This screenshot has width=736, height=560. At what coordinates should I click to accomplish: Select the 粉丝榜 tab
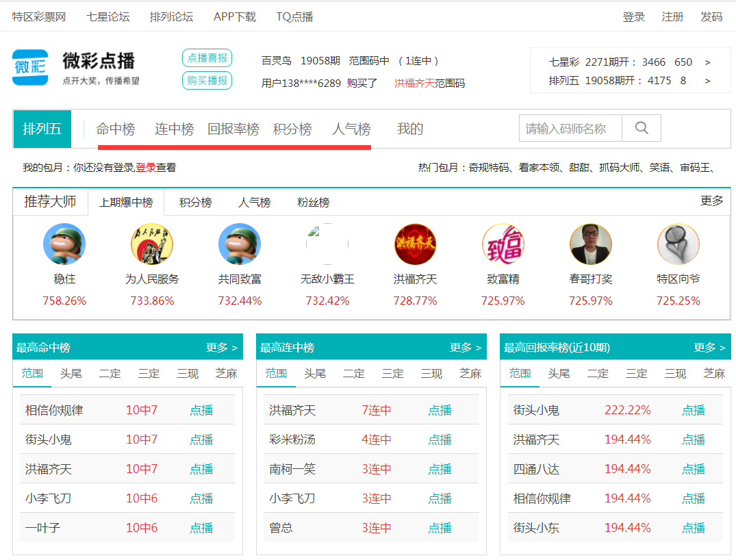click(x=313, y=203)
